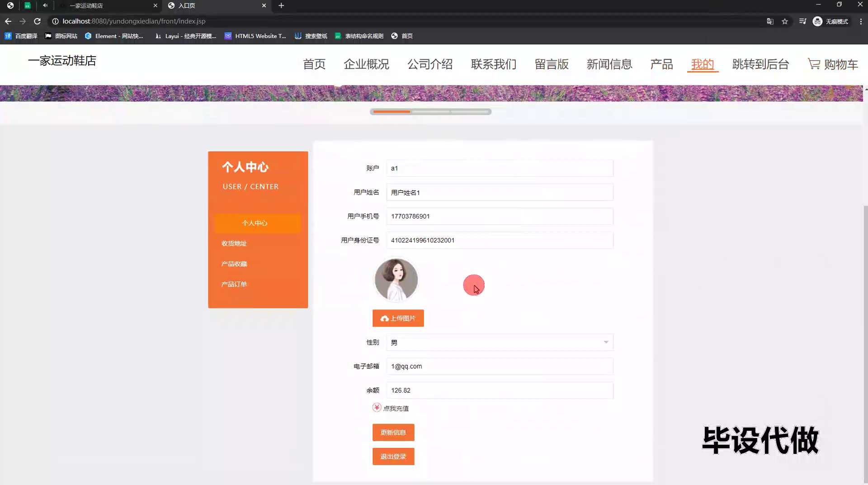The height and width of the screenshot is (485, 868).
Task: Click 更新信息 button
Action: pyautogui.click(x=393, y=433)
